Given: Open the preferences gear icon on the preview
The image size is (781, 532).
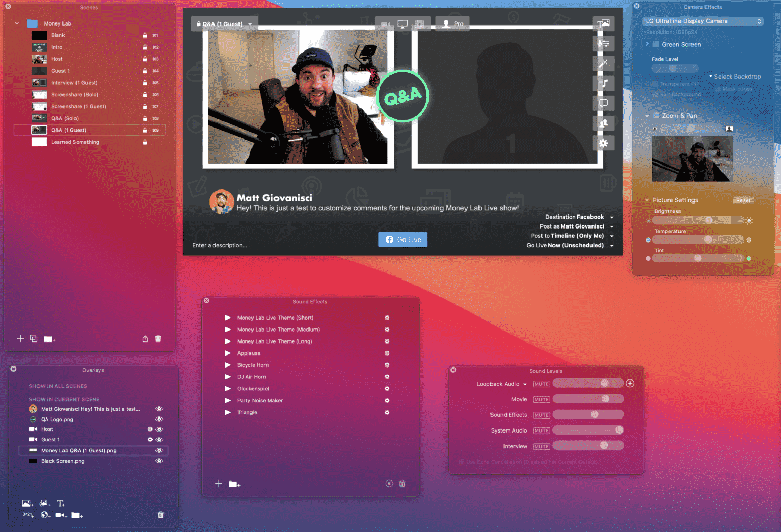Looking at the screenshot, I should (x=603, y=143).
